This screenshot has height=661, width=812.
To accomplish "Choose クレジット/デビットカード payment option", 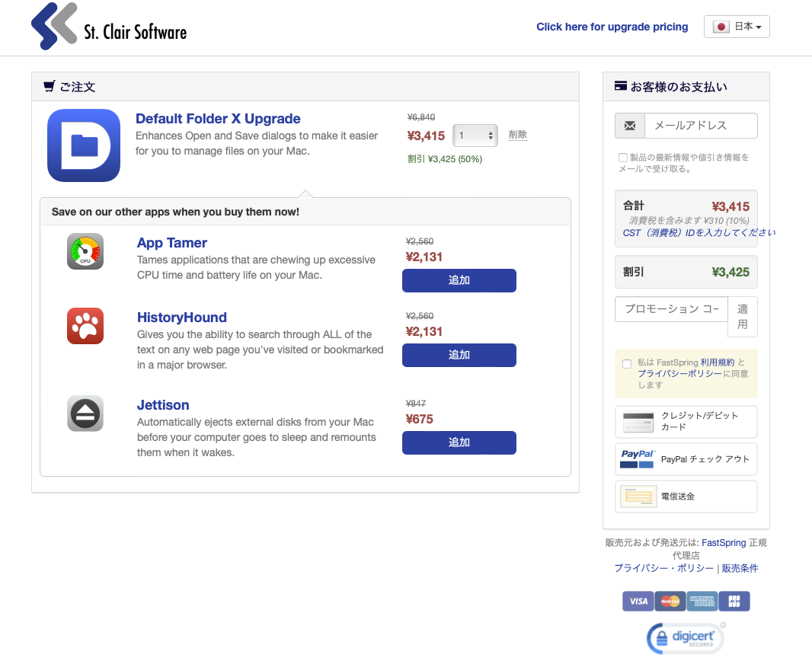I will 686,422.
